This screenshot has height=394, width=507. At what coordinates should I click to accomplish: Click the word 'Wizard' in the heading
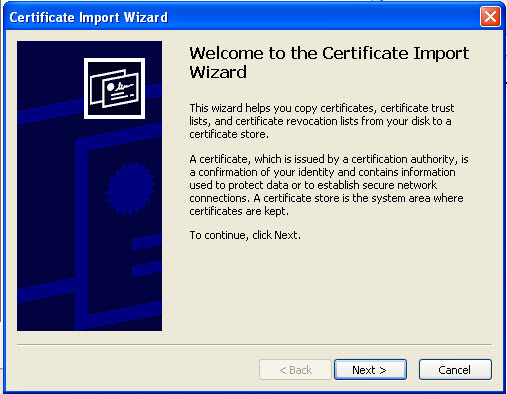pos(218,72)
